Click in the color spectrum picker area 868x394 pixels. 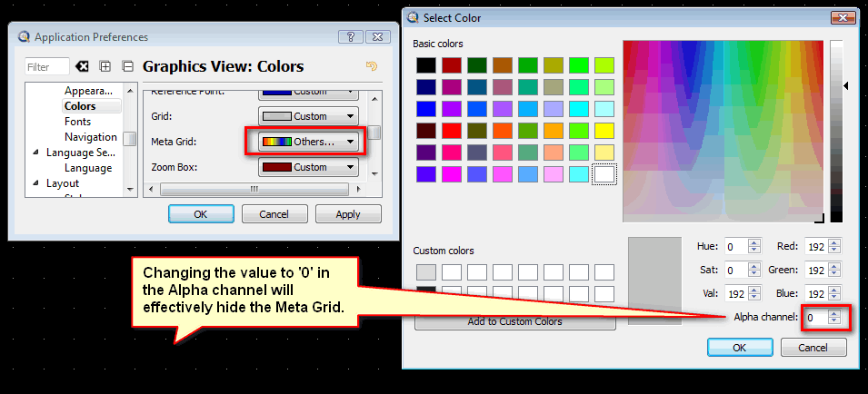(x=723, y=132)
